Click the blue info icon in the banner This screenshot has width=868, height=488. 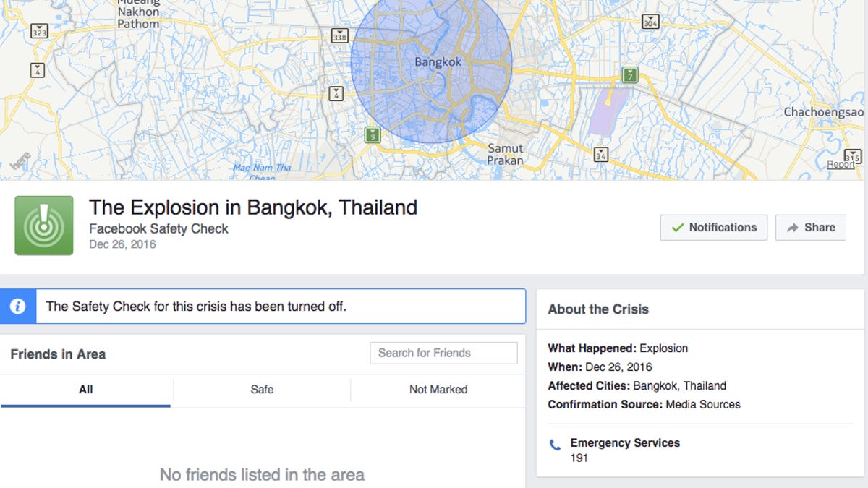coord(17,307)
